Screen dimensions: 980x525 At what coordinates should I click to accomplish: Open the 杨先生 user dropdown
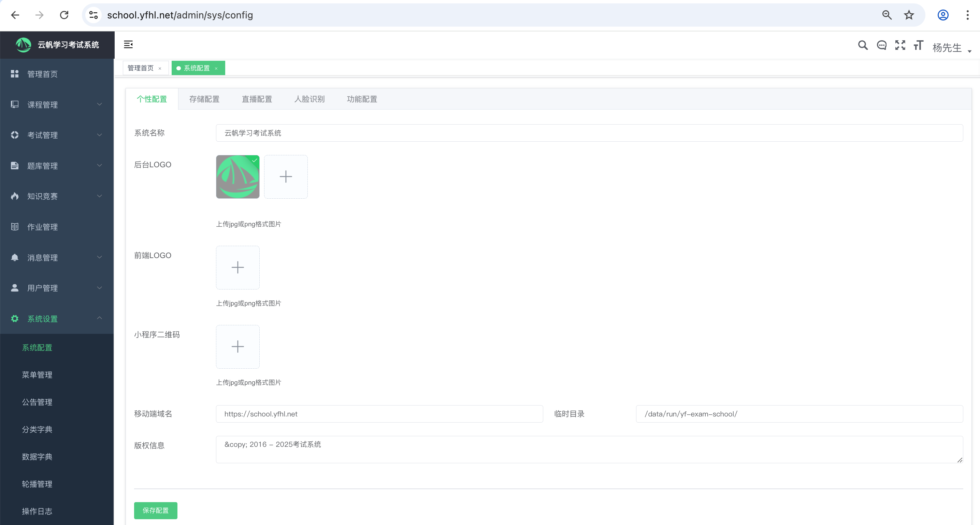tap(951, 47)
